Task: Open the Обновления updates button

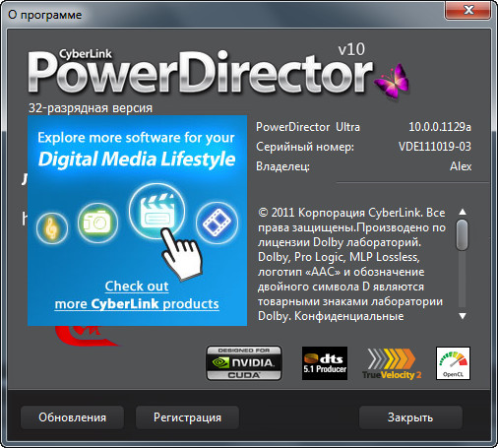Action: 72,417
